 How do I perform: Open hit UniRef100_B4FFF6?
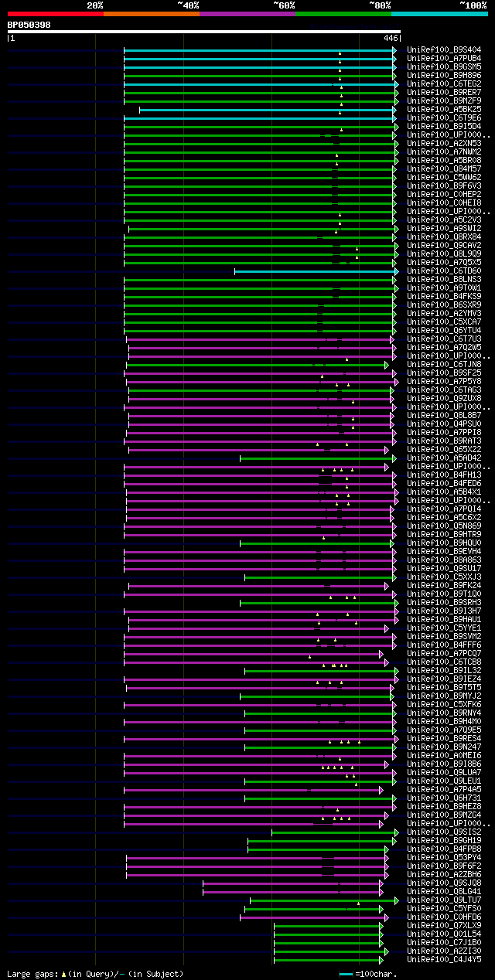[444, 645]
